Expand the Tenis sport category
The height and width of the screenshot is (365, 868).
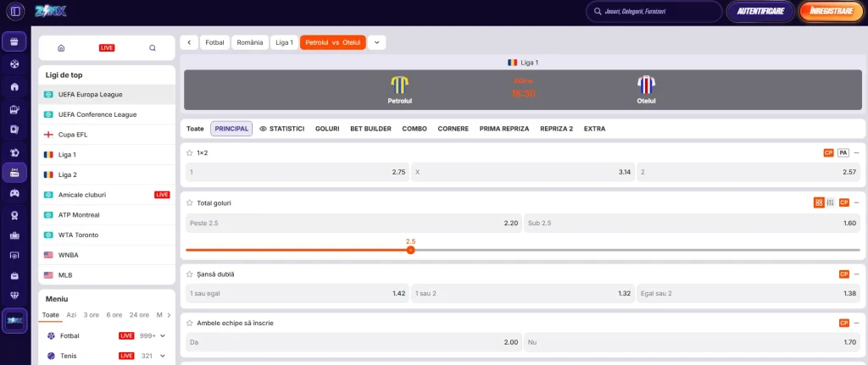(x=163, y=356)
